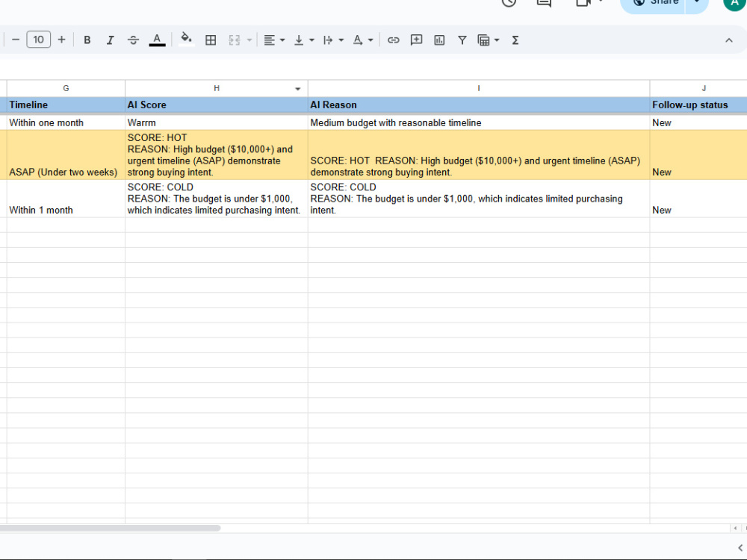
Task: Select SCORE: HOT cell in column H
Action: pos(217,155)
